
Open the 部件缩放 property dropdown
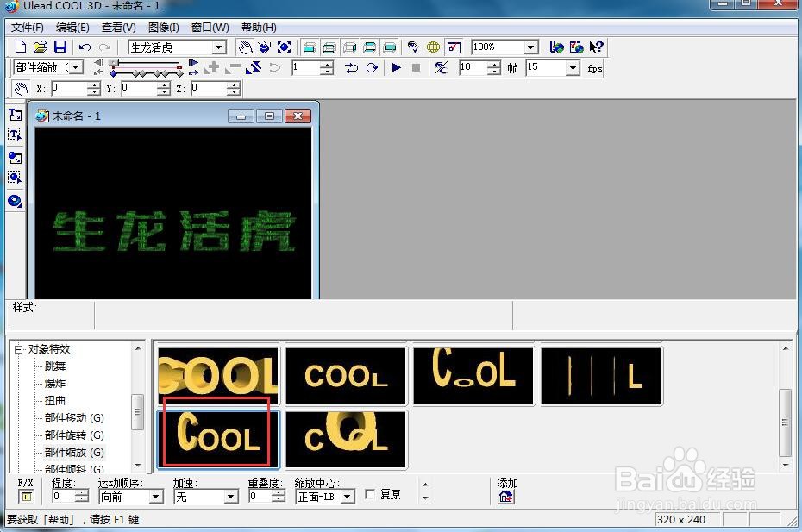76,67
